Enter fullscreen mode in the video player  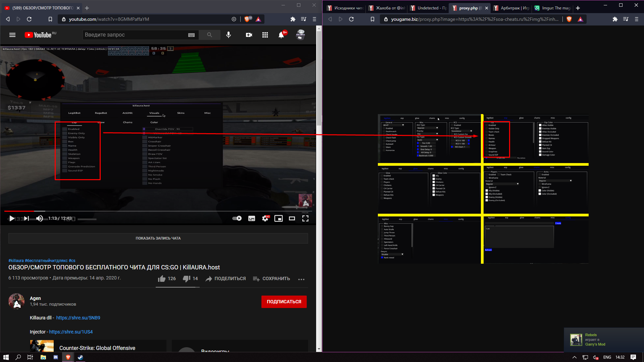coord(305,218)
